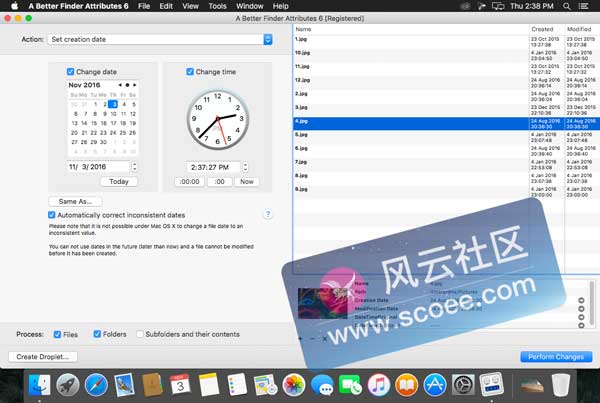
Task: Sort file list by Name column
Action: [411, 29]
